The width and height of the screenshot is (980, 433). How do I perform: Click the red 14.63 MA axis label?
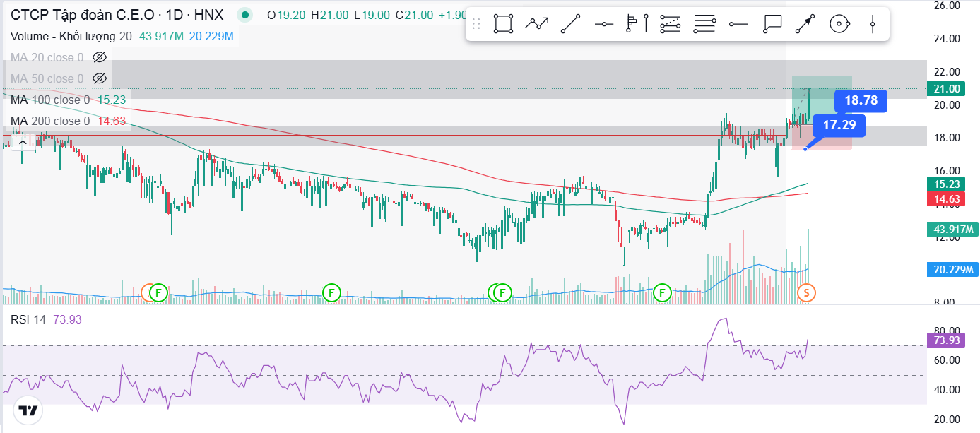coord(946,199)
